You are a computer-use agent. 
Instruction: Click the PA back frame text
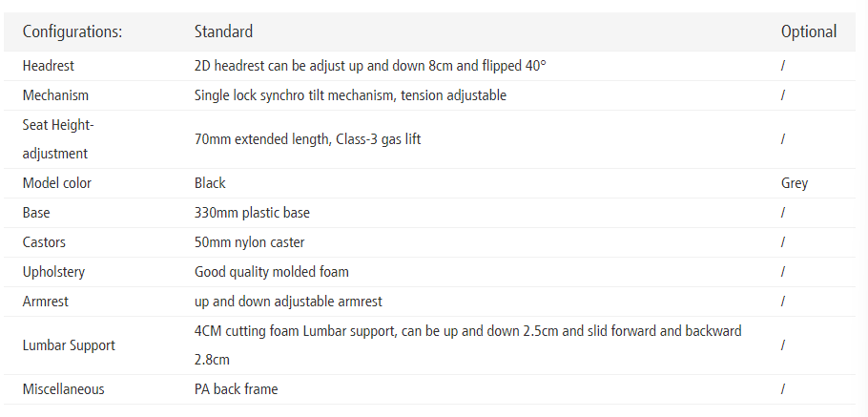(236, 389)
